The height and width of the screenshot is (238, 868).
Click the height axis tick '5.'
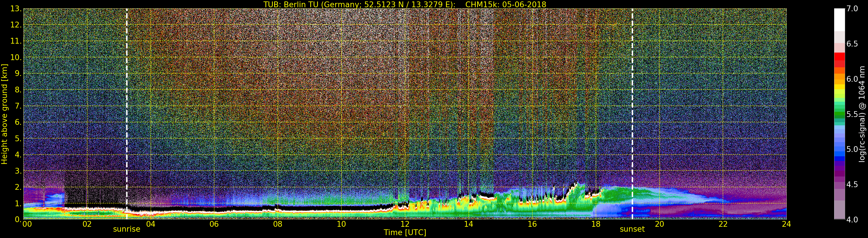pyautogui.click(x=18, y=138)
